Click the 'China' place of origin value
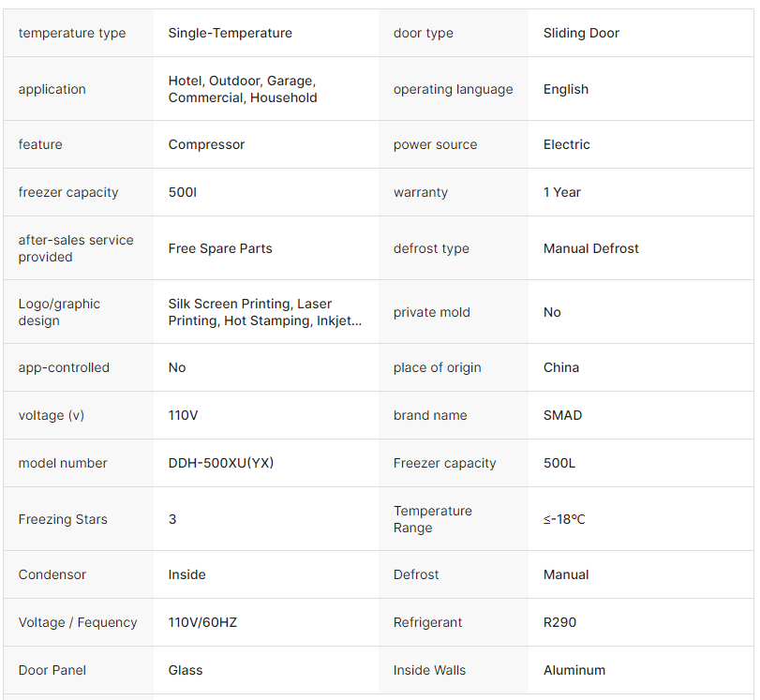 coord(561,367)
